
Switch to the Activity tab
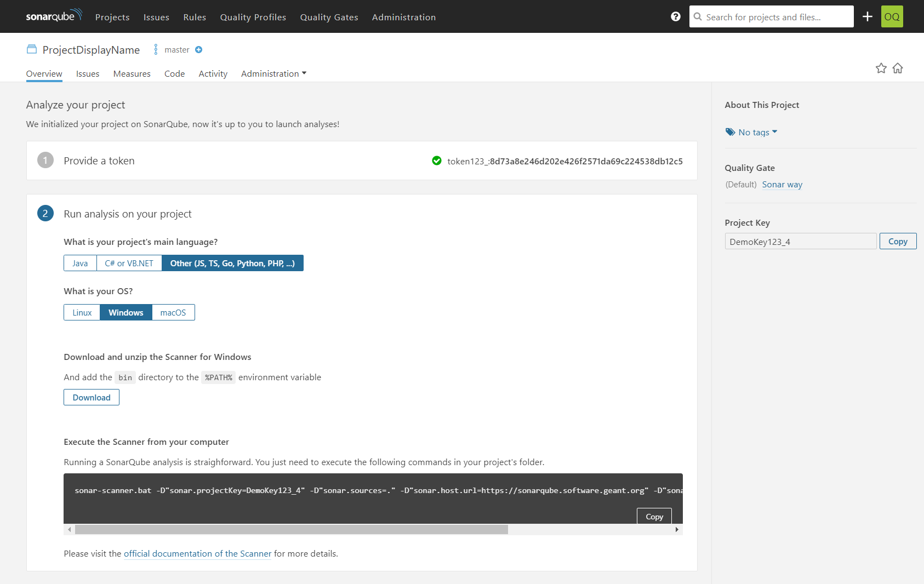pos(213,73)
